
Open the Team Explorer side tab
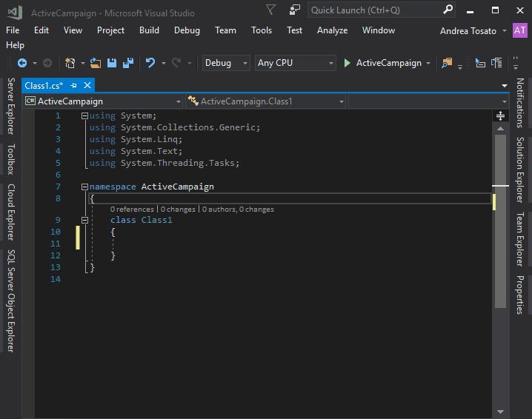coord(520,239)
